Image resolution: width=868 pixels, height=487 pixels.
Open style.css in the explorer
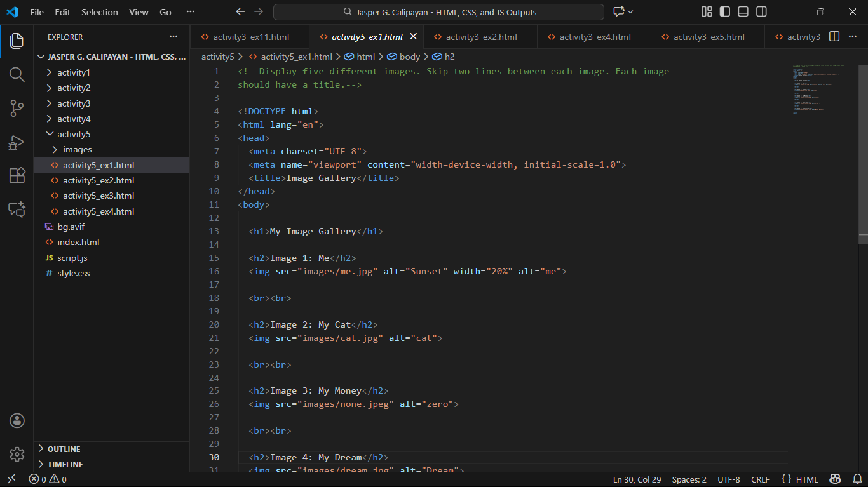point(74,273)
